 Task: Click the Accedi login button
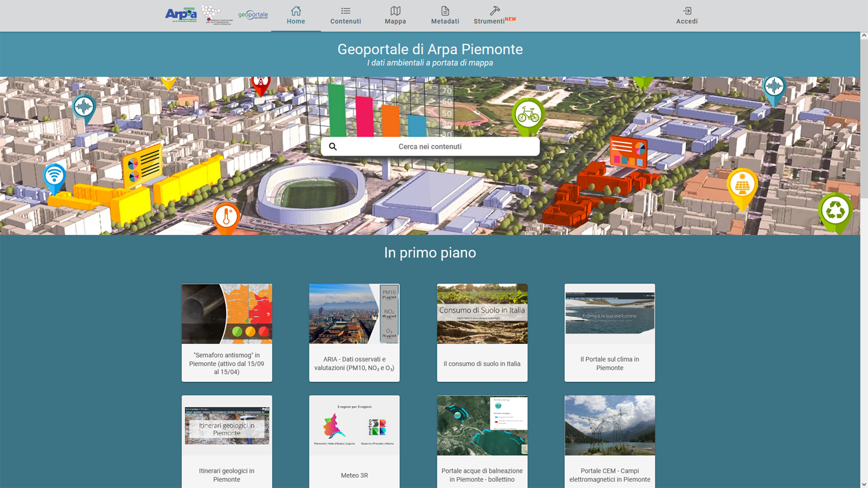coord(687,16)
